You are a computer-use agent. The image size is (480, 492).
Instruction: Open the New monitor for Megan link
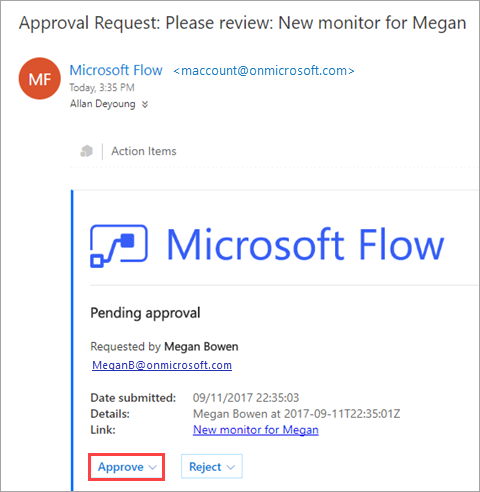(x=256, y=430)
